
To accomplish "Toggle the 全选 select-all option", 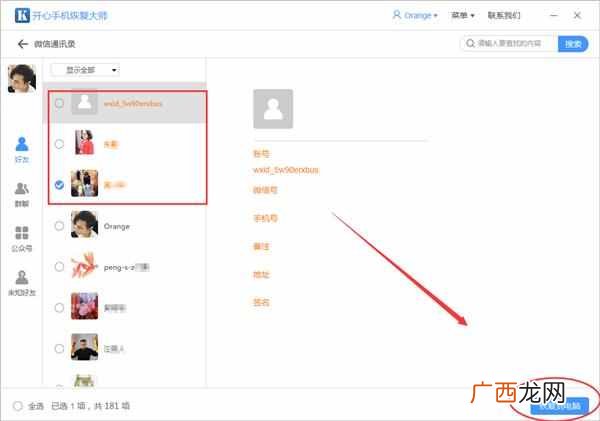I will coord(18,406).
